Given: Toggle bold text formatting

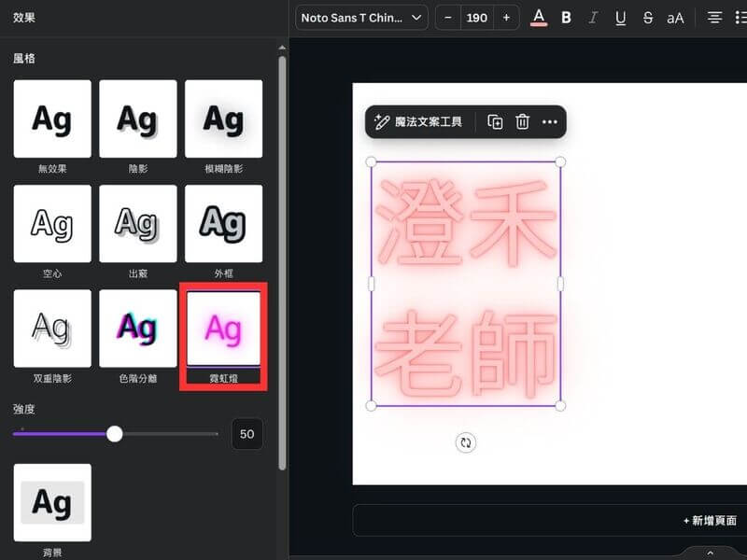Looking at the screenshot, I should pyautogui.click(x=566, y=18).
